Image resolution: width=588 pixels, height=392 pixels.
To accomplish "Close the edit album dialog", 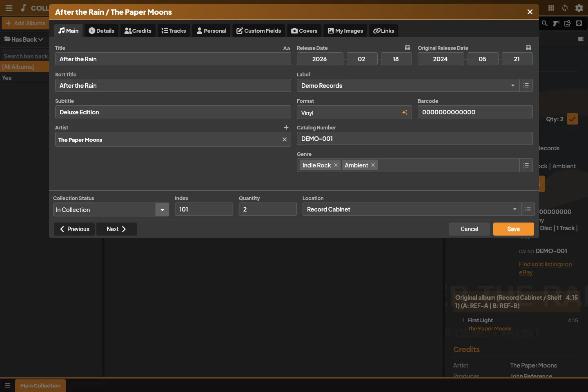I will tap(530, 12).
